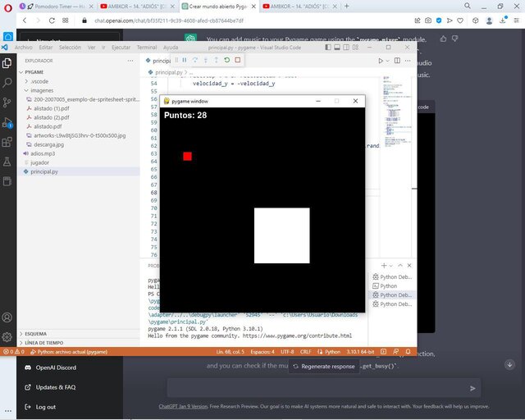
Task: Click the debug Step Over icon
Action: [x=195, y=60]
